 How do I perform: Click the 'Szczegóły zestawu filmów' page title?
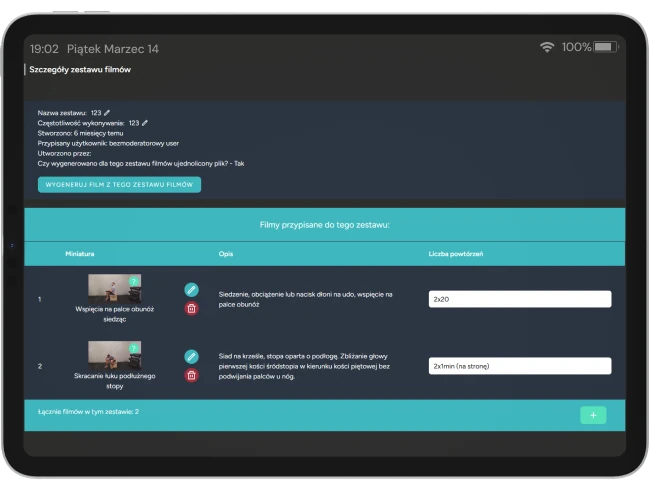(x=80, y=70)
